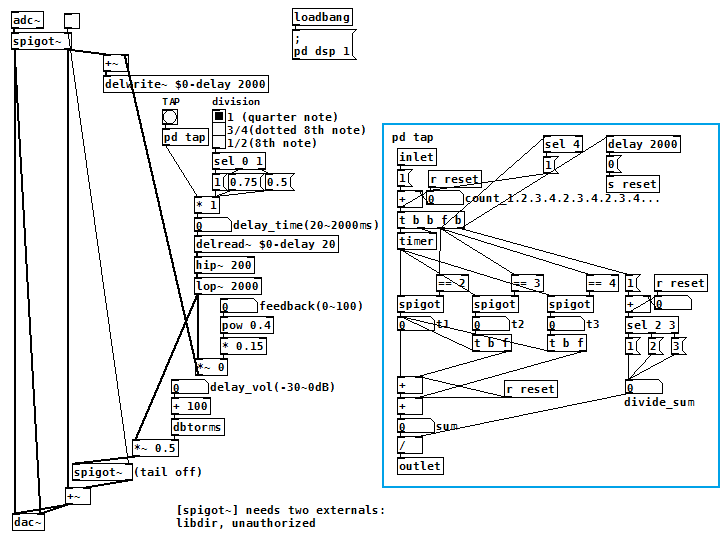The image size is (720, 540).
Task: Select the == 2 comparison object
Action: tap(452, 283)
